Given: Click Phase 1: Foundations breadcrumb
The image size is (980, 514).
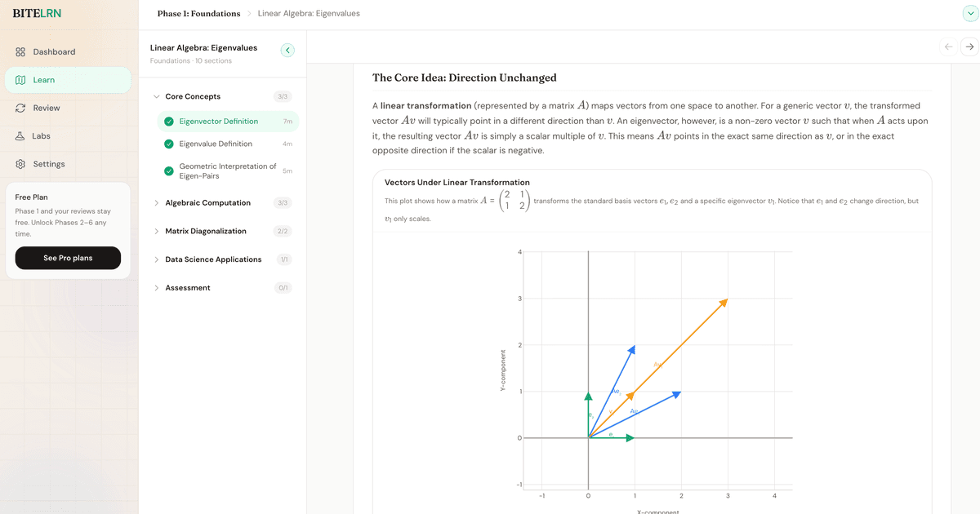Looking at the screenshot, I should [x=198, y=14].
